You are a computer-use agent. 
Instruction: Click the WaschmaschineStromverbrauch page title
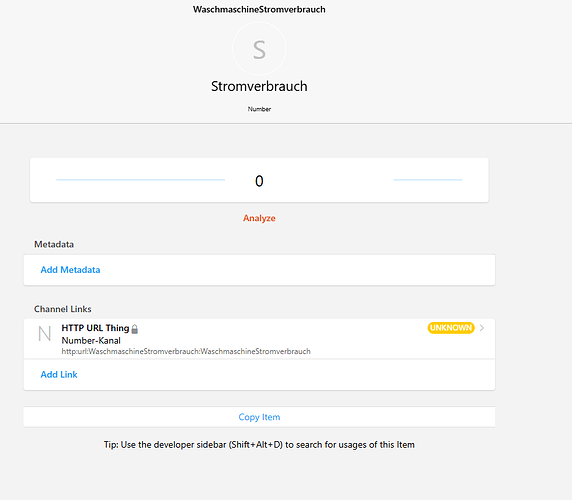pyautogui.click(x=259, y=9)
